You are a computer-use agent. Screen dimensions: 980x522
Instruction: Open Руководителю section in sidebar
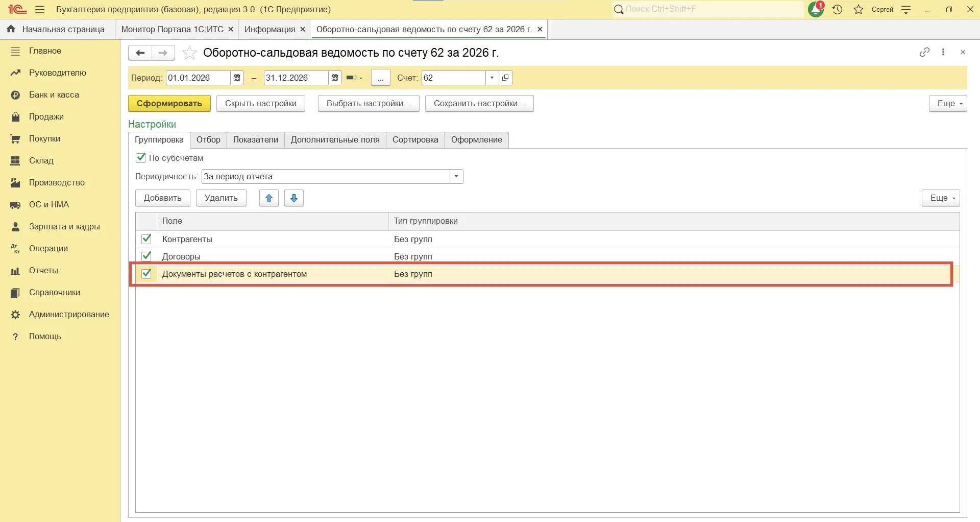[x=60, y=73]
